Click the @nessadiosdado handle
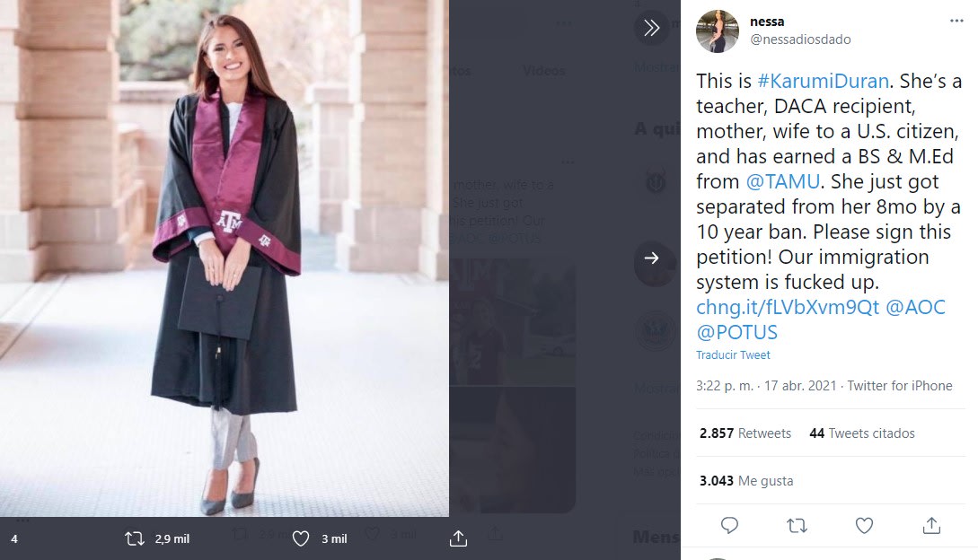 800,39
